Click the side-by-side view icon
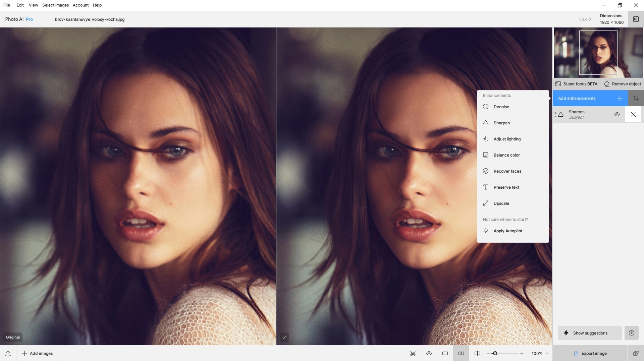 461,353
